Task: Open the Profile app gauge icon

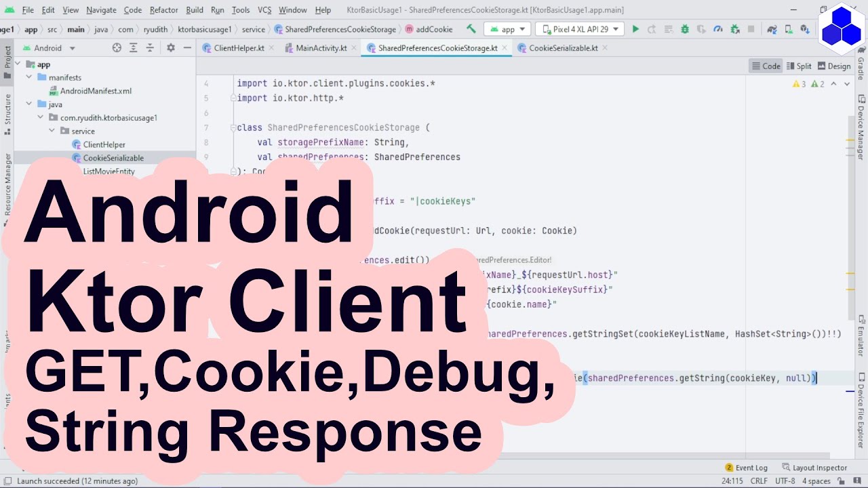Action: click(718, 29)
